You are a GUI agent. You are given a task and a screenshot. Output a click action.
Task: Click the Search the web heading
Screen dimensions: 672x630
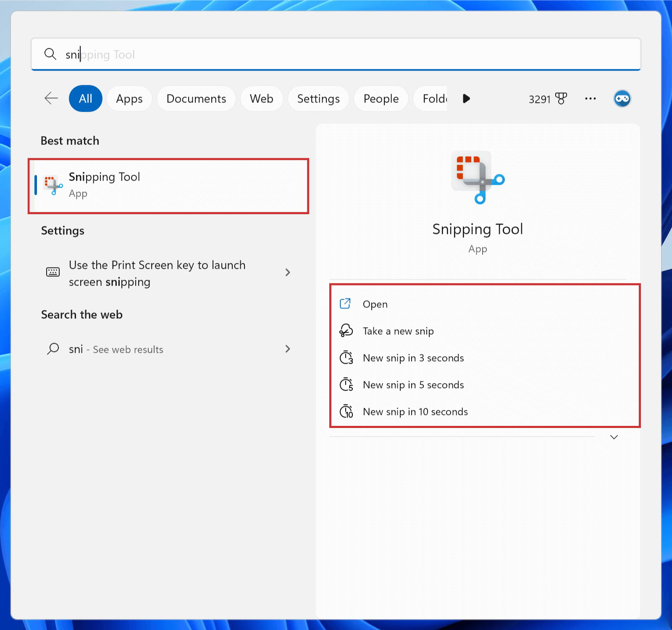[x=82, y=315]
